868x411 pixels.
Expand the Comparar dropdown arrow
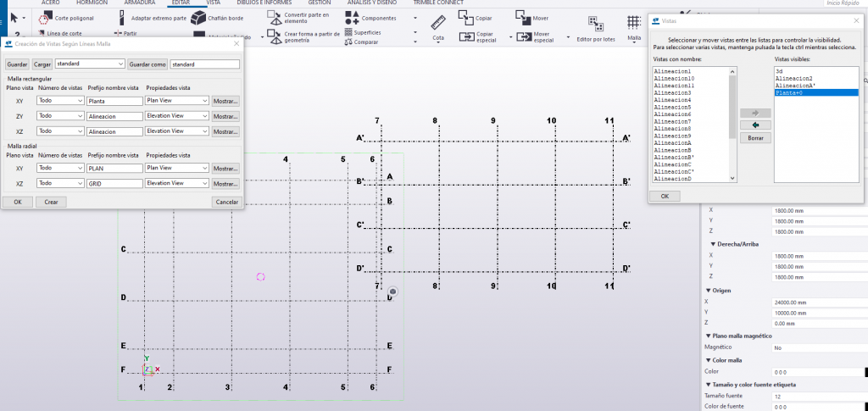click(x=415, y=42)
